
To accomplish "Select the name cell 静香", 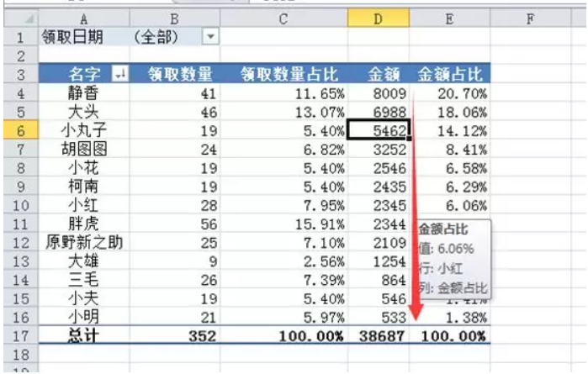I will [84, 93].
